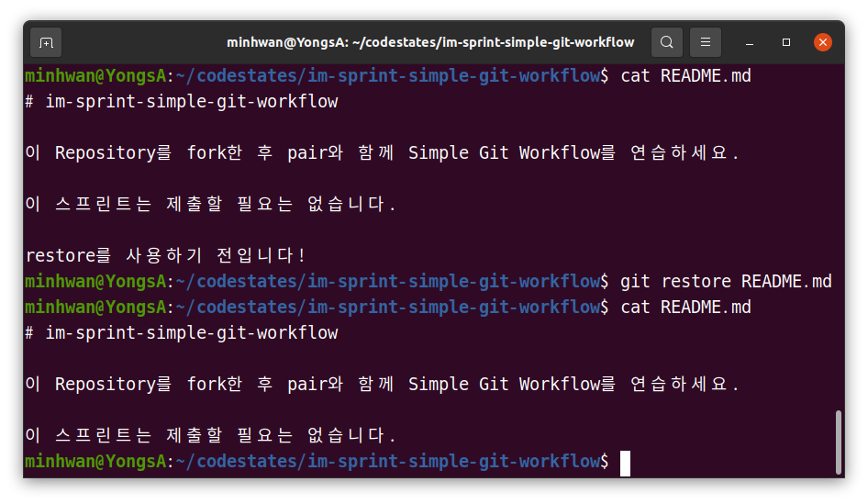The width and height of the screenshot is (868, 504).
Task: Open the terminal search icon
Action: (666, 42)
